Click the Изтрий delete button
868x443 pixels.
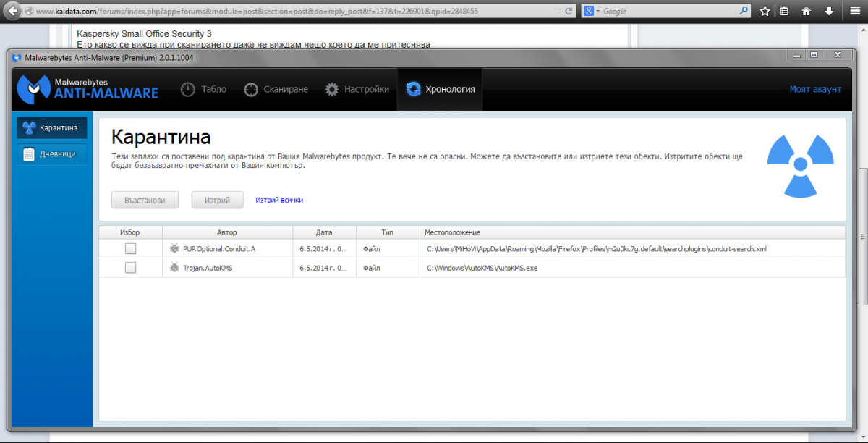pos(217,200)
